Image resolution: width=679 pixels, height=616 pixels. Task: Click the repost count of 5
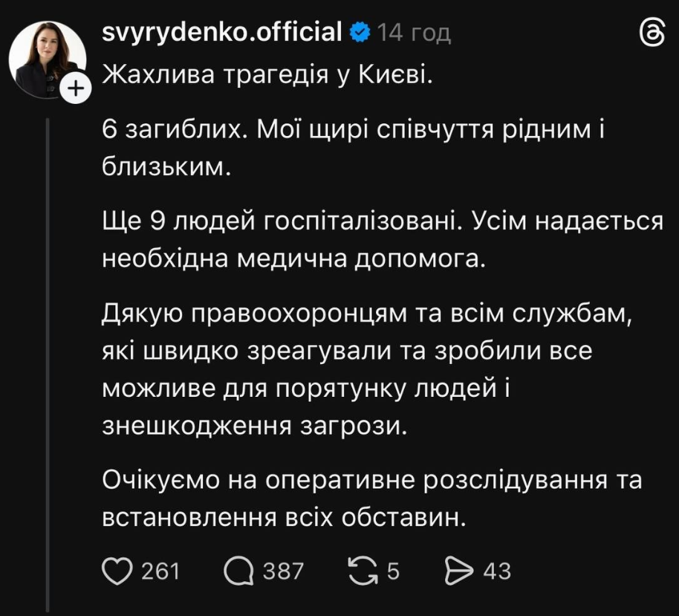(x=393, y=571)
